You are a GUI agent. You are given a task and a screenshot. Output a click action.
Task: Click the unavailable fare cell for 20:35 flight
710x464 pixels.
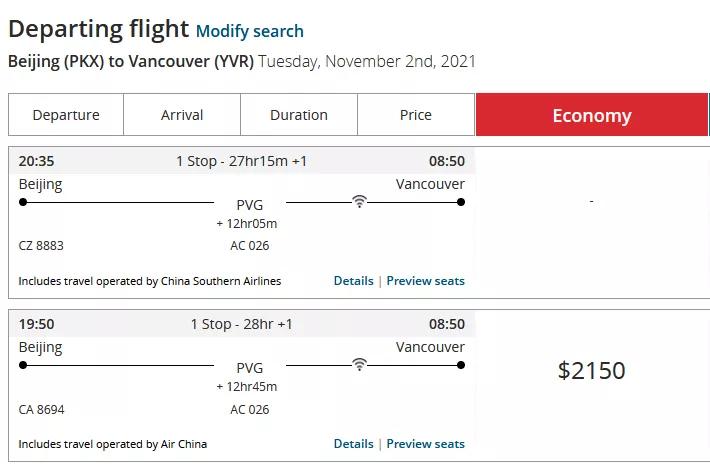[591, 202]
